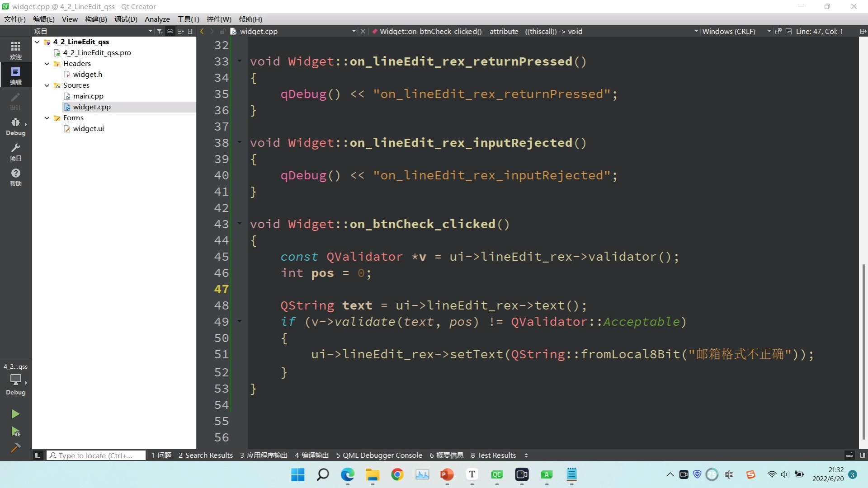Viewport: 868px width, 488px height.
Task: Open the Windows (CRLF) line ending dropdown
Action: 736,31
